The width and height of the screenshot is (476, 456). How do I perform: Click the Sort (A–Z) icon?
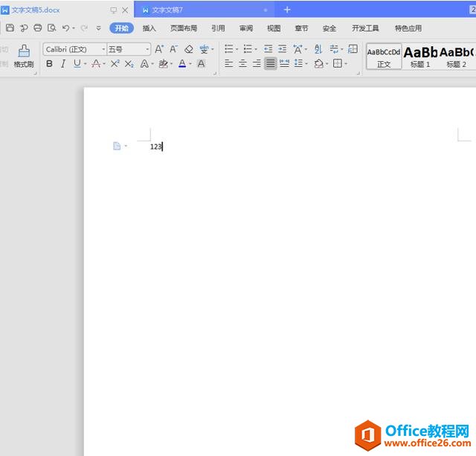[318, 49]
